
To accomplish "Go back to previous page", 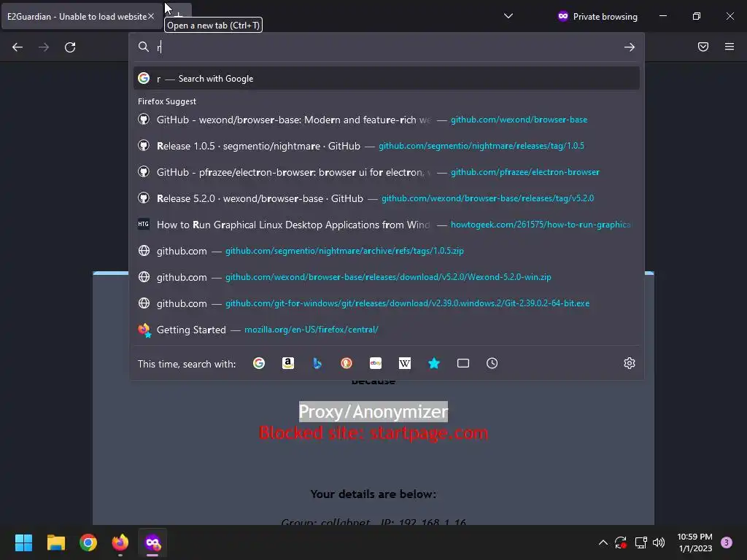I will 18,47.
